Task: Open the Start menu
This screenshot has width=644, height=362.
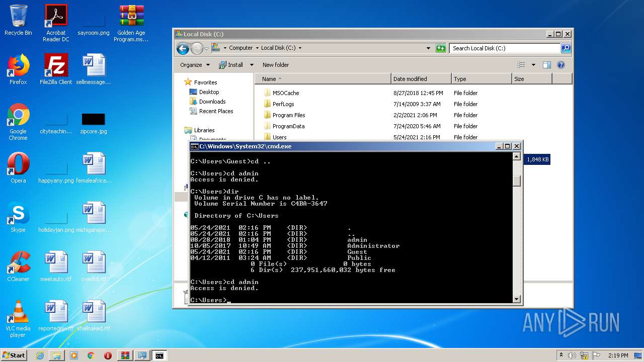Action: [x=14, y=355]
